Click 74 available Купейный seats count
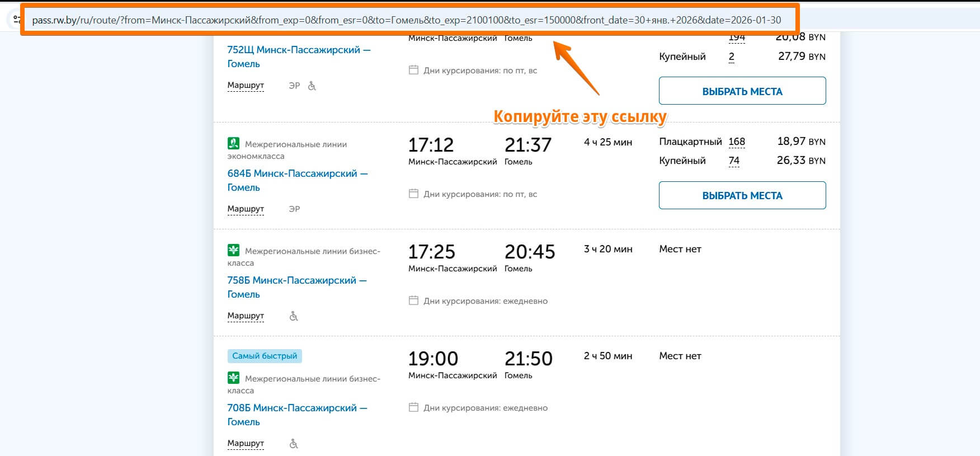Viewport: 980px width, 456px height. [x=734, y=161]
